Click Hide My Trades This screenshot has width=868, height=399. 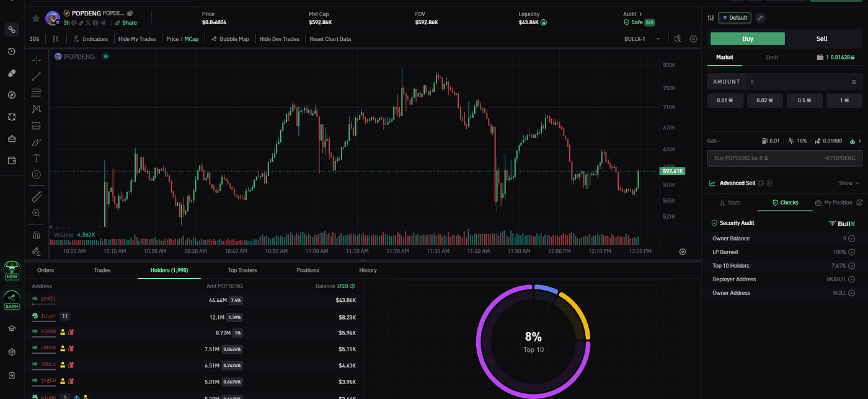(x=137, y=39)
